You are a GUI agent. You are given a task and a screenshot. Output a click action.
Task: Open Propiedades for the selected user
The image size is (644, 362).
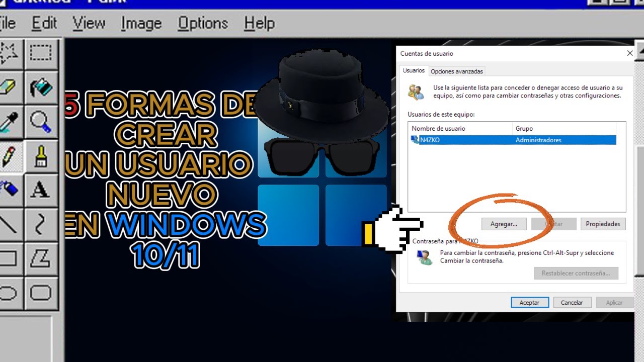[x=603, y=224]
